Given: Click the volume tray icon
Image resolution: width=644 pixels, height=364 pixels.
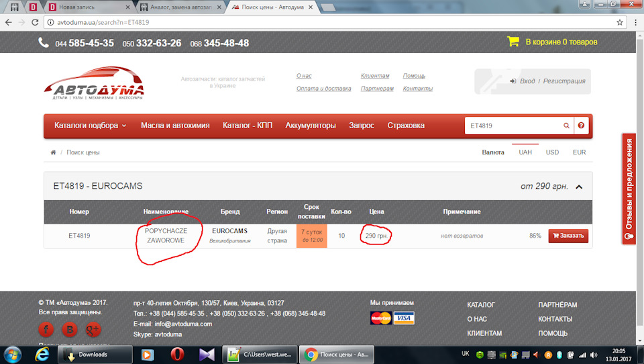Looking at the screenshot, I should pos(594,355).
